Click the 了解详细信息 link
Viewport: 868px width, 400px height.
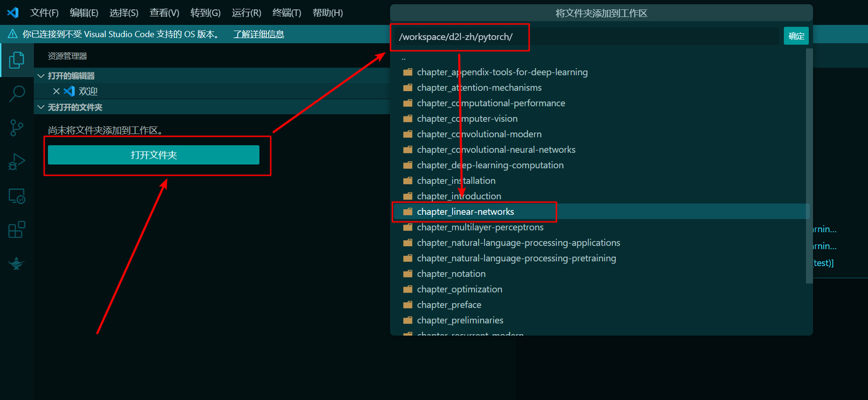click(258, 34)
